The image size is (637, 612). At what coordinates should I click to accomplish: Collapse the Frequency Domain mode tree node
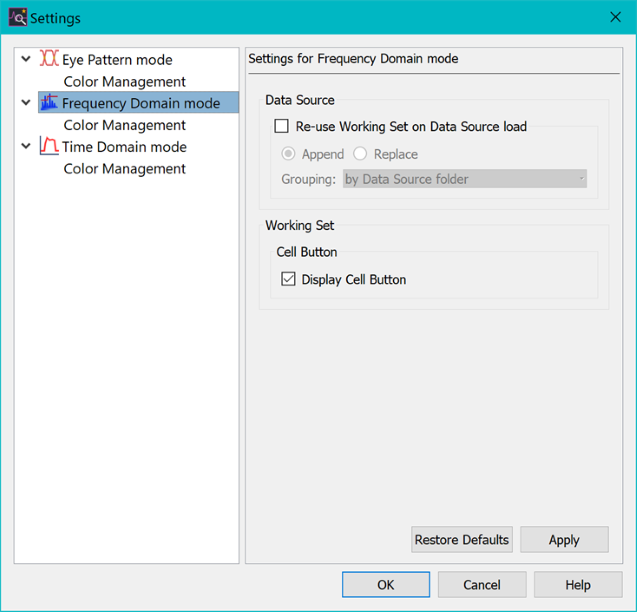click(x=26, y=102)
